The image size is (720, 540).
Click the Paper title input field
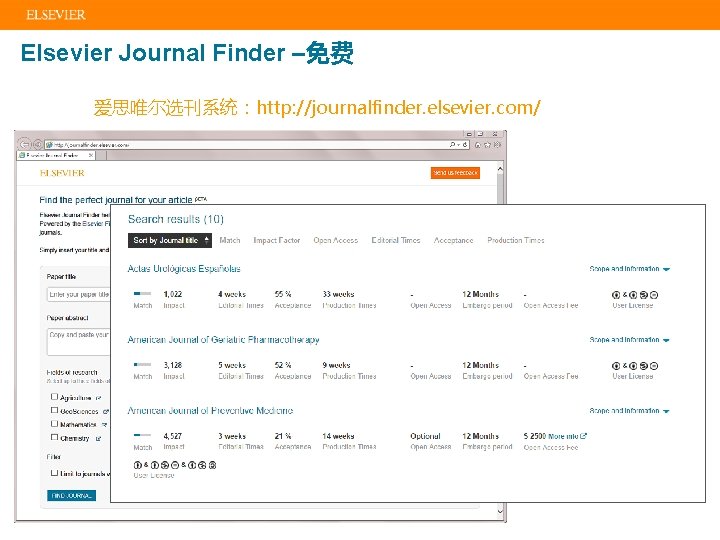tap(79, 294)
